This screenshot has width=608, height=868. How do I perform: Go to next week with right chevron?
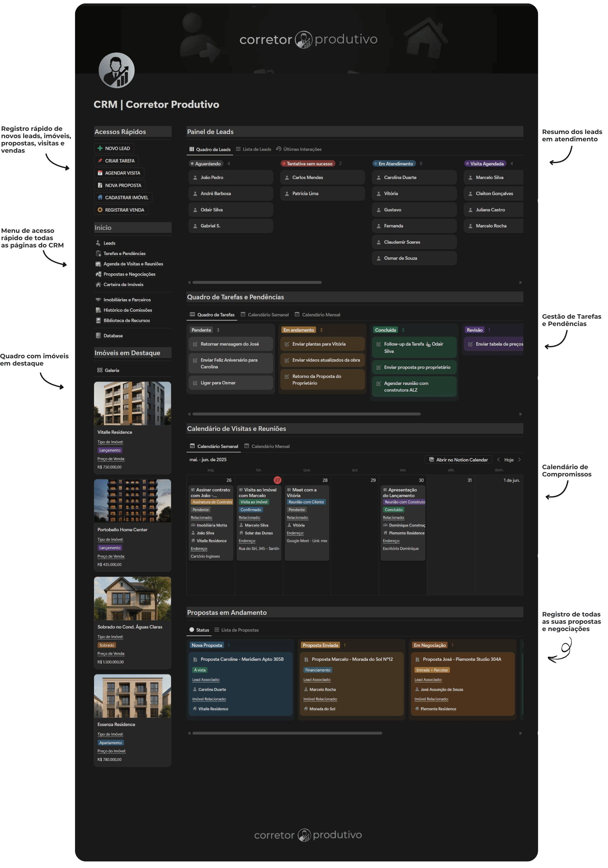(x=520, y=460)
